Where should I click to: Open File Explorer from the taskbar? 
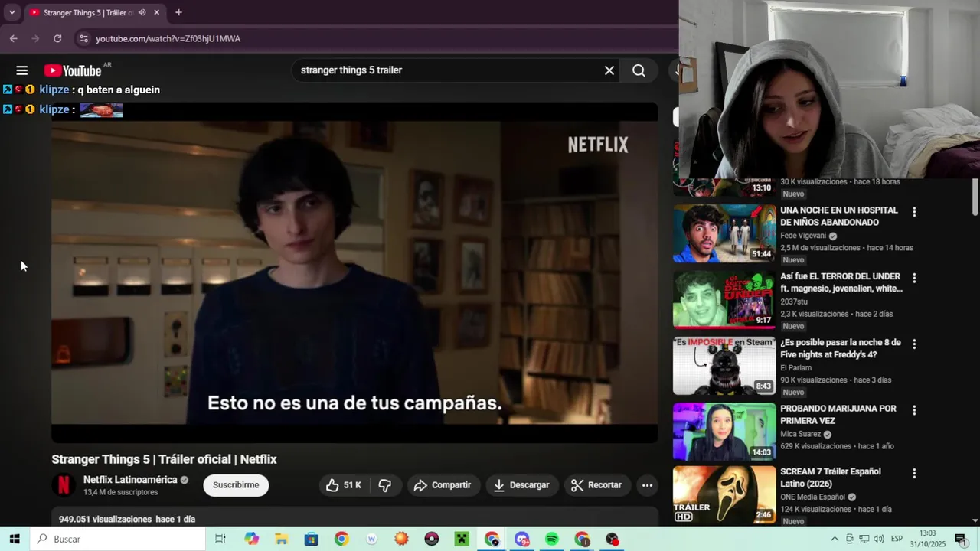pyautogui.click(x=281, y=539)
